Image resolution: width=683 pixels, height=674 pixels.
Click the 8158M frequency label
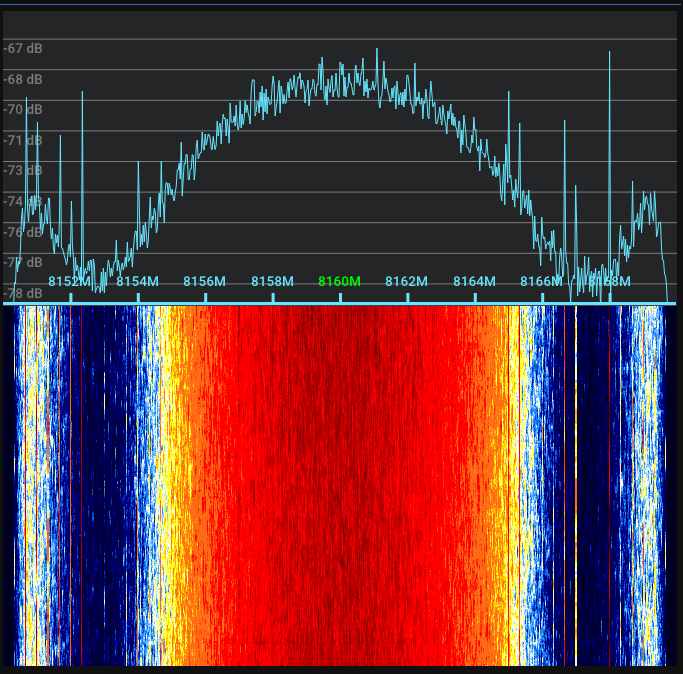click(x=272, y=281)
